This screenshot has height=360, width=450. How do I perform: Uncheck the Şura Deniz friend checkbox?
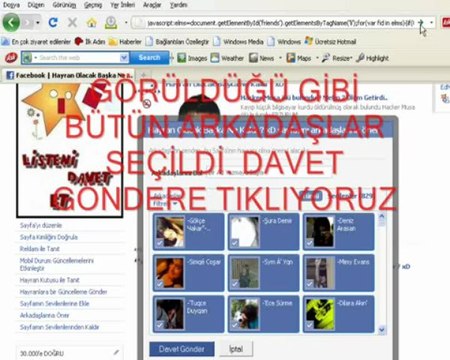[x=235, y=243]
